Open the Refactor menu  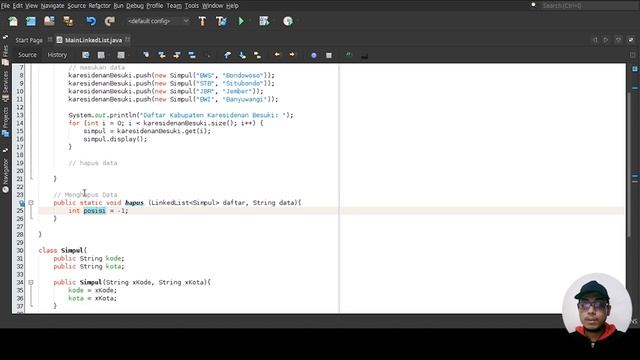tap(100, 6)
